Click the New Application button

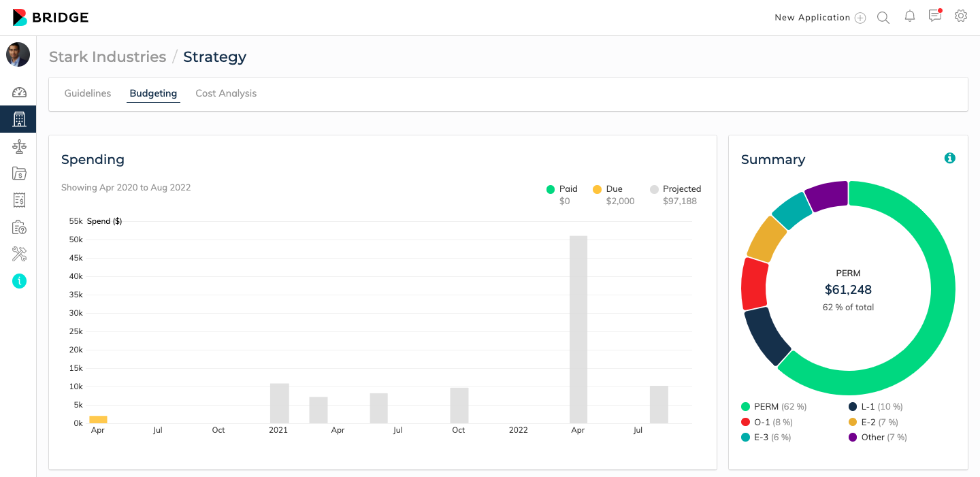coord(820,18)
